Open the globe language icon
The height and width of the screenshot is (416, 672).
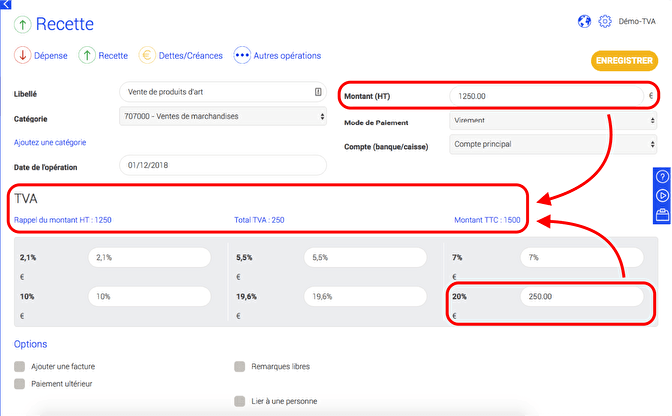coord(584,21)
